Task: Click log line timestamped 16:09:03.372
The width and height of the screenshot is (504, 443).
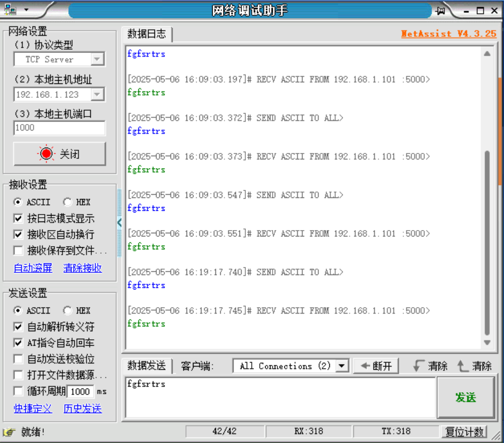Action: (x=235, y=118)
